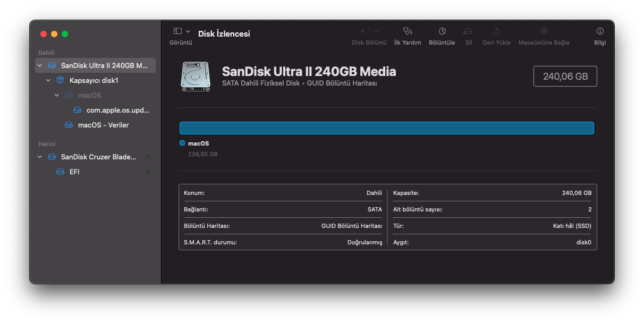
Task: Click the Sil erase icon
Action: 468,31
